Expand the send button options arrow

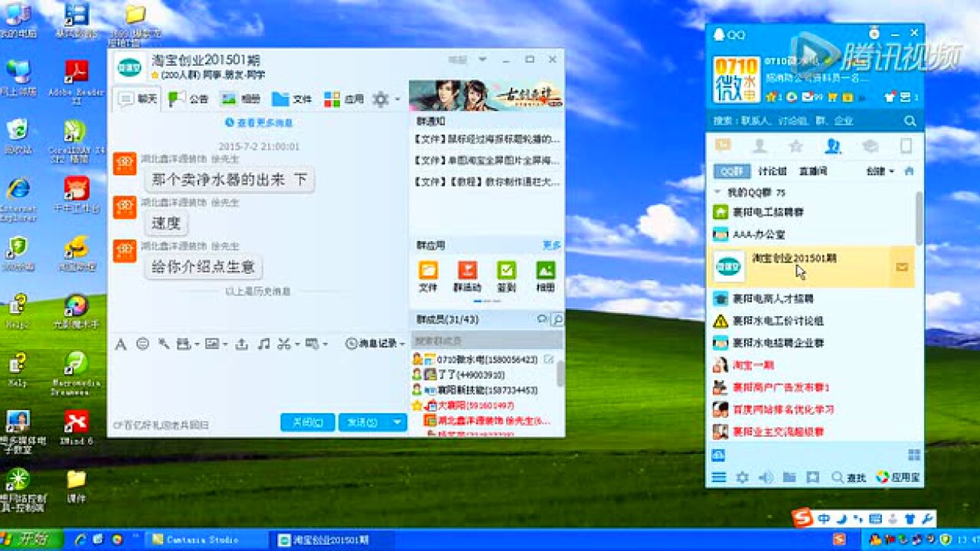397,422
